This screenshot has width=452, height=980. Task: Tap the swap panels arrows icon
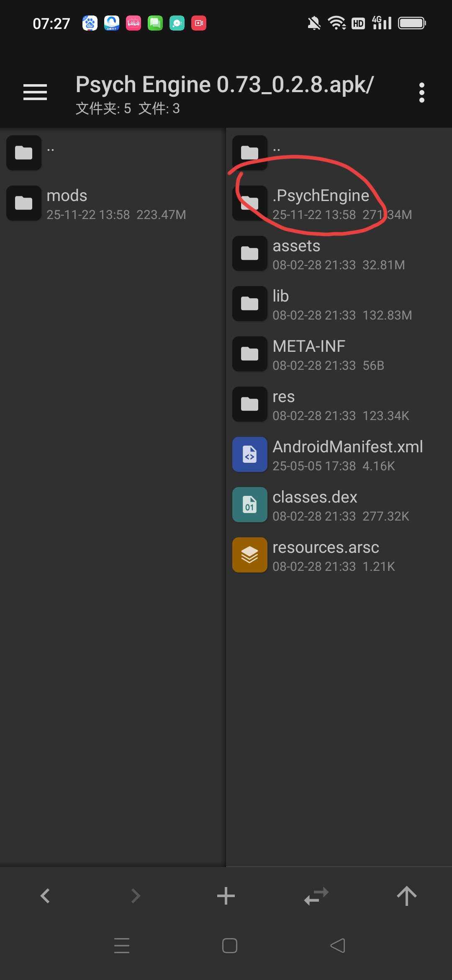point(316,896)
